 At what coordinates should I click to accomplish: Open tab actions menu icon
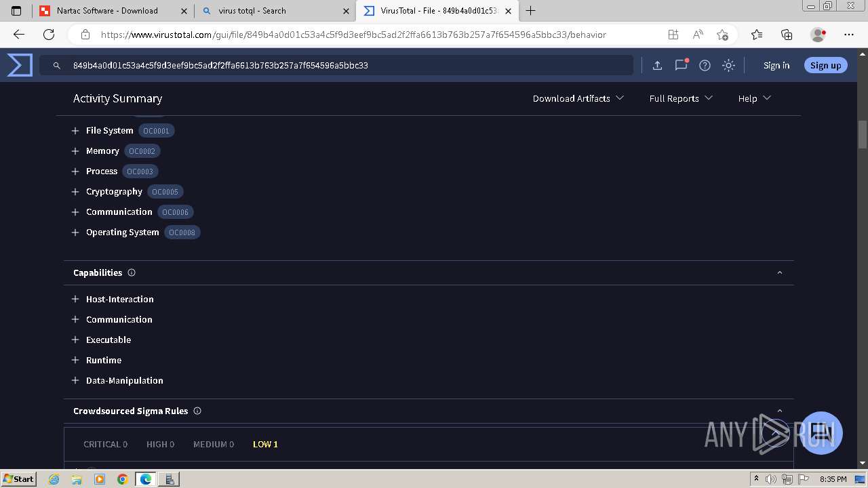pos(17,11)
